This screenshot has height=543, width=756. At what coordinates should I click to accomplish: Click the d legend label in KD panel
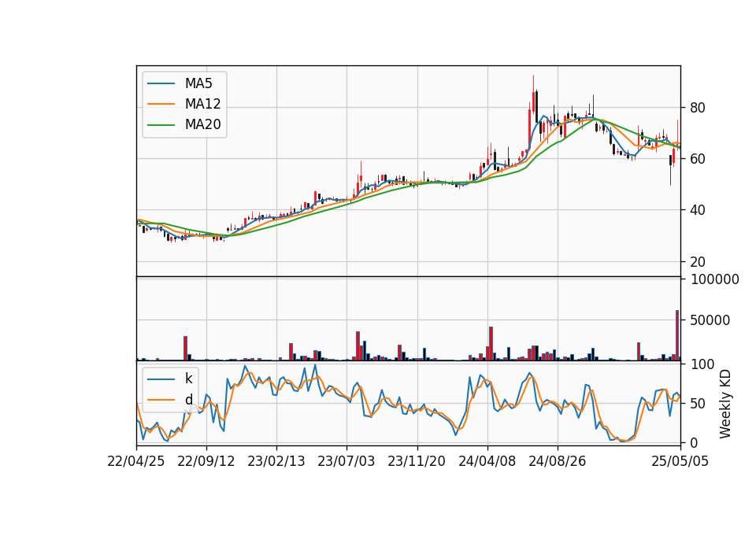click(188, 400)
